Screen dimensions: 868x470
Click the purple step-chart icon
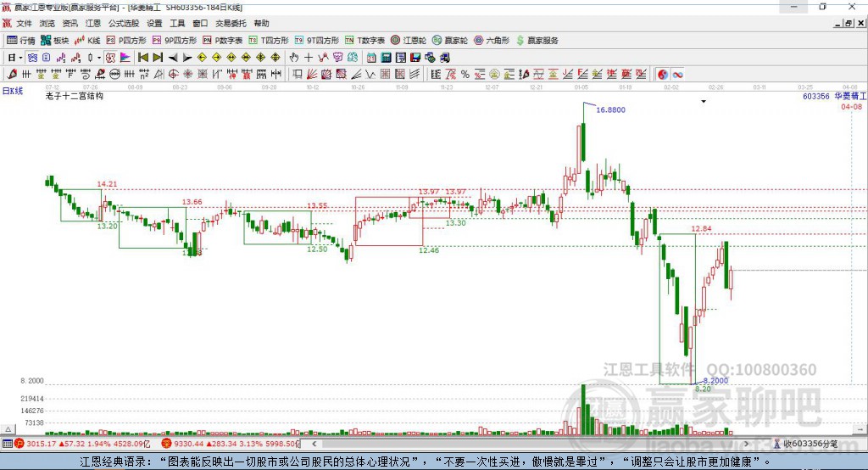click(x=61, y=57)
